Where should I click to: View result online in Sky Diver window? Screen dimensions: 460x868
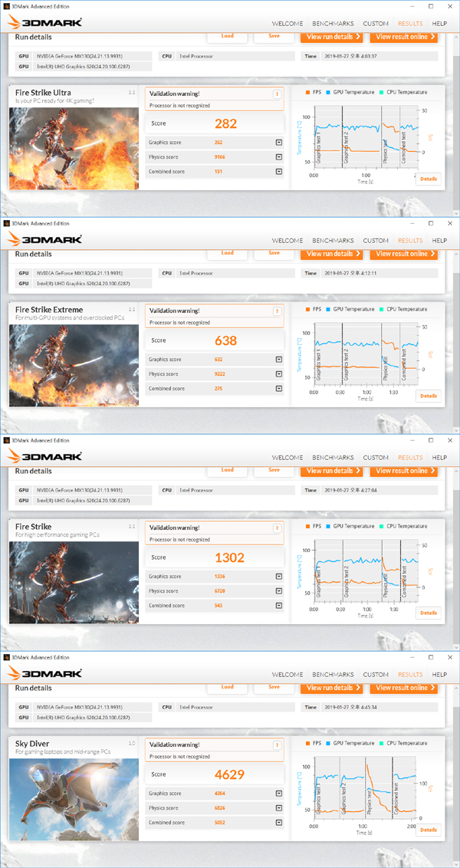[x=403, y=688]
